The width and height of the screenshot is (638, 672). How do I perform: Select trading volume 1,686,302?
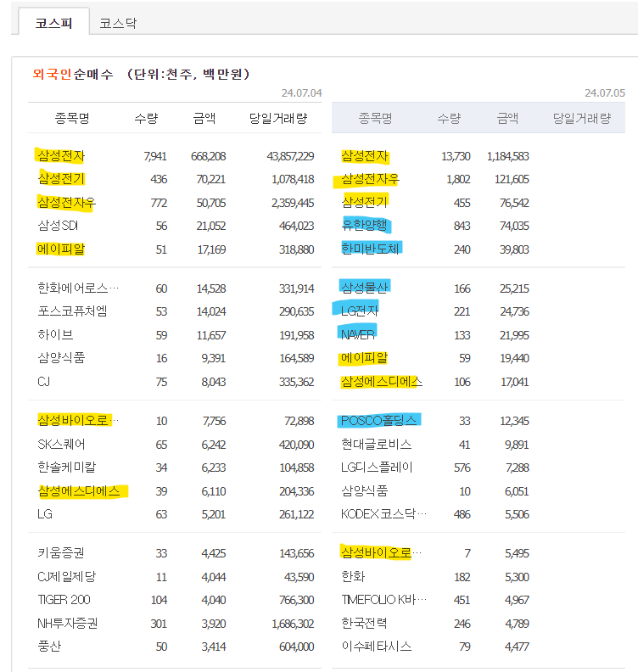293,624
